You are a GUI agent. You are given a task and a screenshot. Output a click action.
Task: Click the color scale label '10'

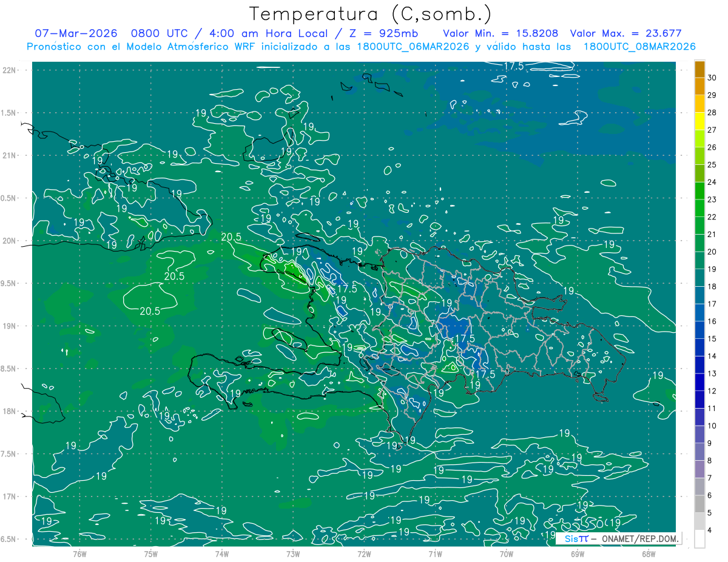pos(712,426)
